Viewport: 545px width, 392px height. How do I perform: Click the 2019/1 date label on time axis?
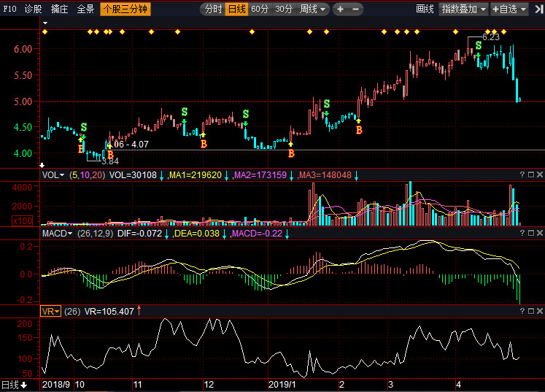tap(282, 385)
